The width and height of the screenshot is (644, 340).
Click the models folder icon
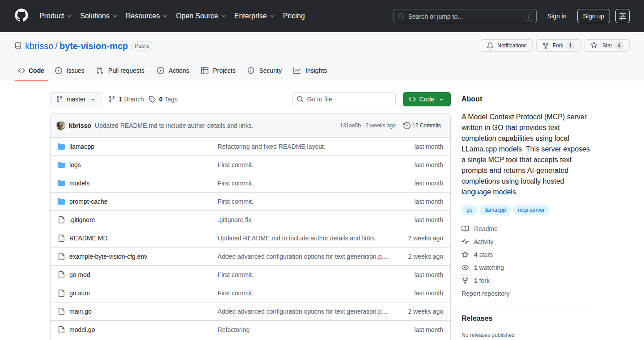point(61,183)
